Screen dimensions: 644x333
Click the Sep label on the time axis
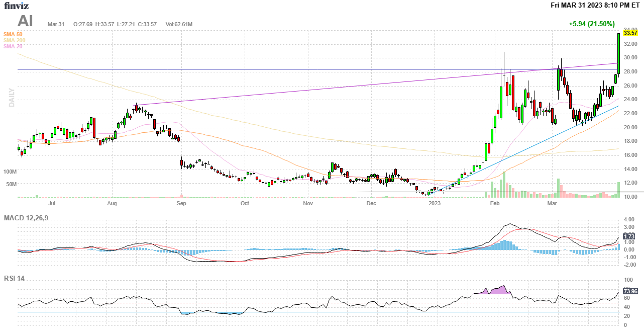[x=181, y=204]
